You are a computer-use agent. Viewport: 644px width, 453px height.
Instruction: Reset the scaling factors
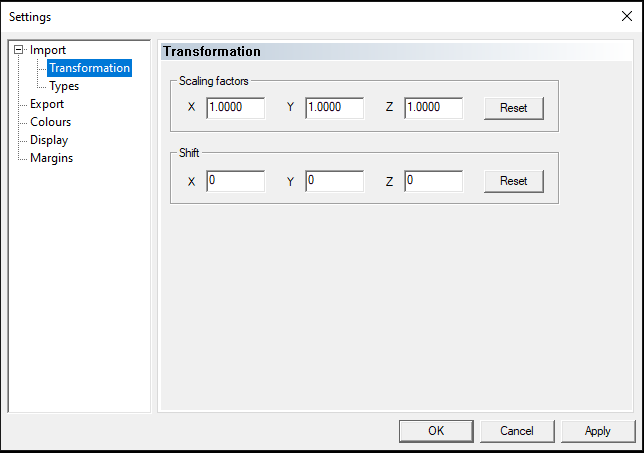(x=513, y=108)
